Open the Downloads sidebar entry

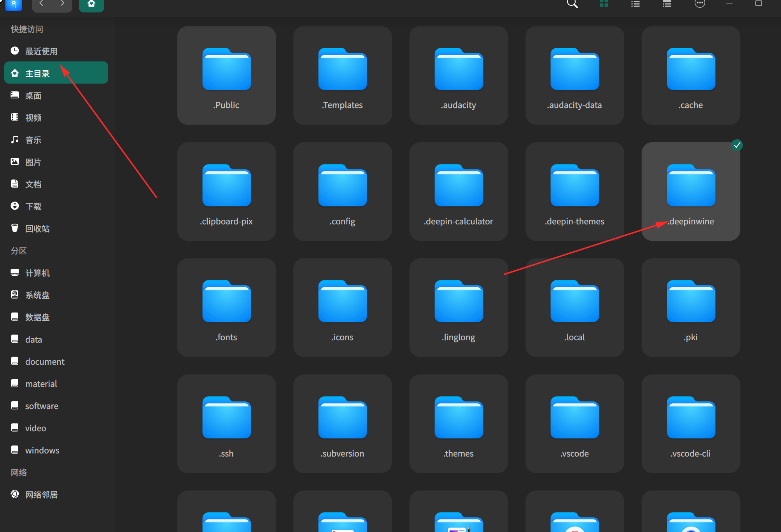(x=33, y=206)
